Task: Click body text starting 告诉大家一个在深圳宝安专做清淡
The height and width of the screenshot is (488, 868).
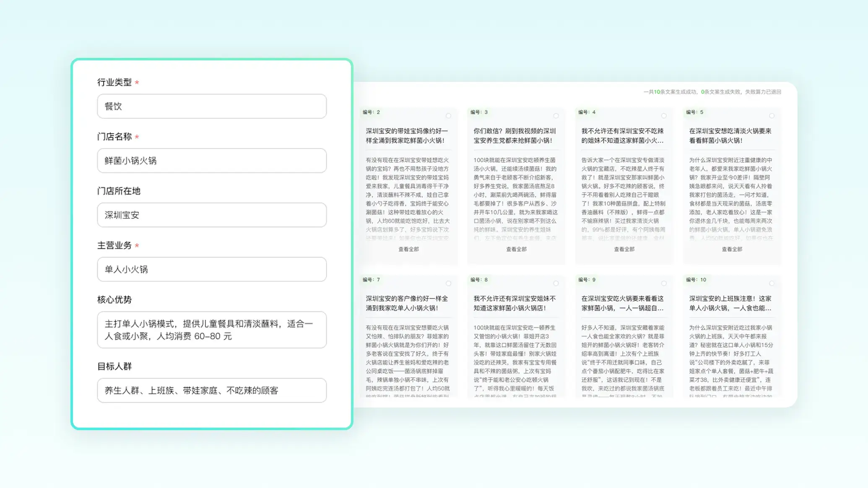Action: tap(623, 199)
